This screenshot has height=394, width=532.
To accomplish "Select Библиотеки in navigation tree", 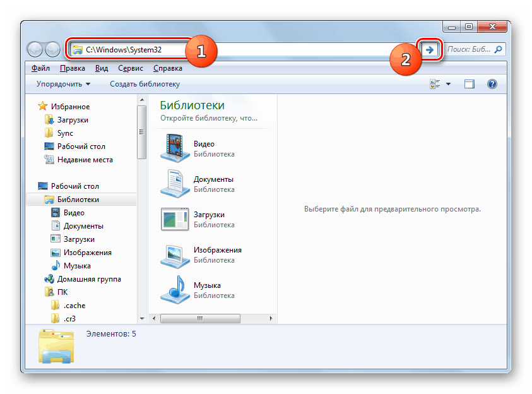I will coord(78,199).
